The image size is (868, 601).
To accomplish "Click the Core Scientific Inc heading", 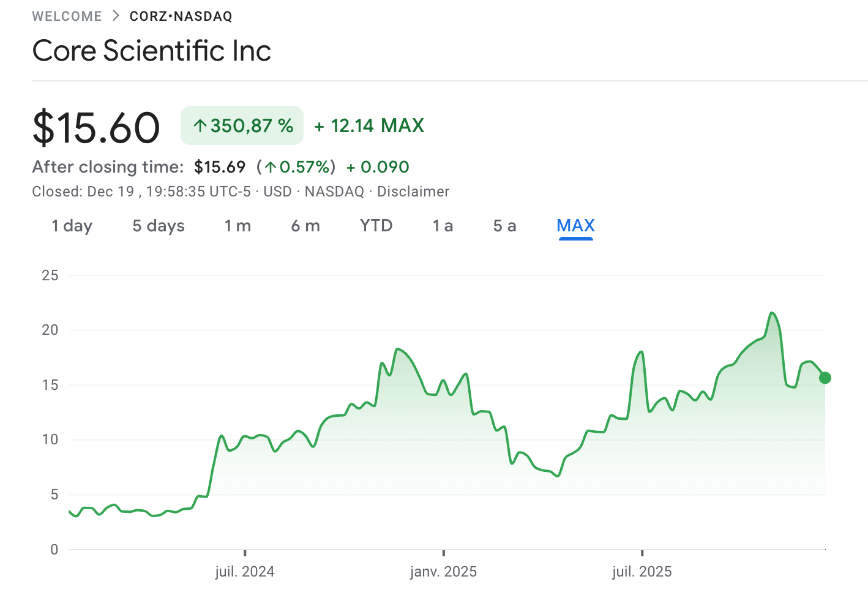I will [152, 50].
